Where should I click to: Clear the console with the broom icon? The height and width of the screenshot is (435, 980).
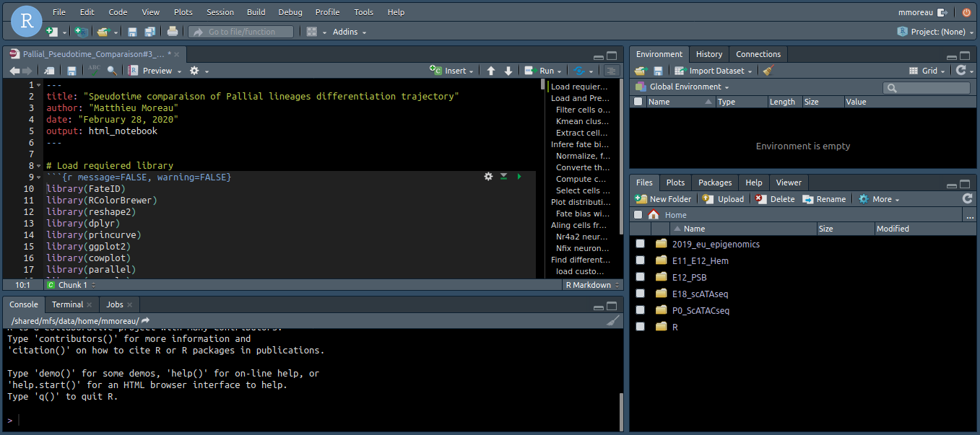613,320
